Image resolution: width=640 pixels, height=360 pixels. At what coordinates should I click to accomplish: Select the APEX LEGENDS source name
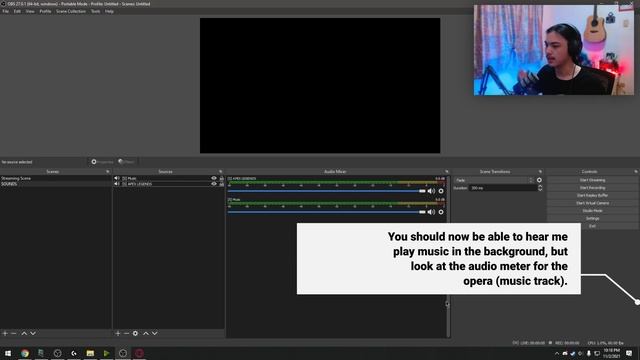click(x=139, y=184)
